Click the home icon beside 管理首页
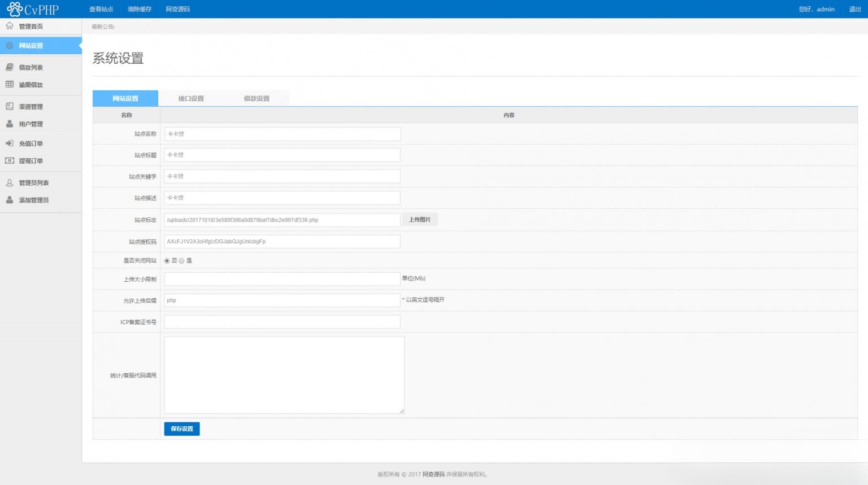Screen dimensions: 868x485 [10, 26]
